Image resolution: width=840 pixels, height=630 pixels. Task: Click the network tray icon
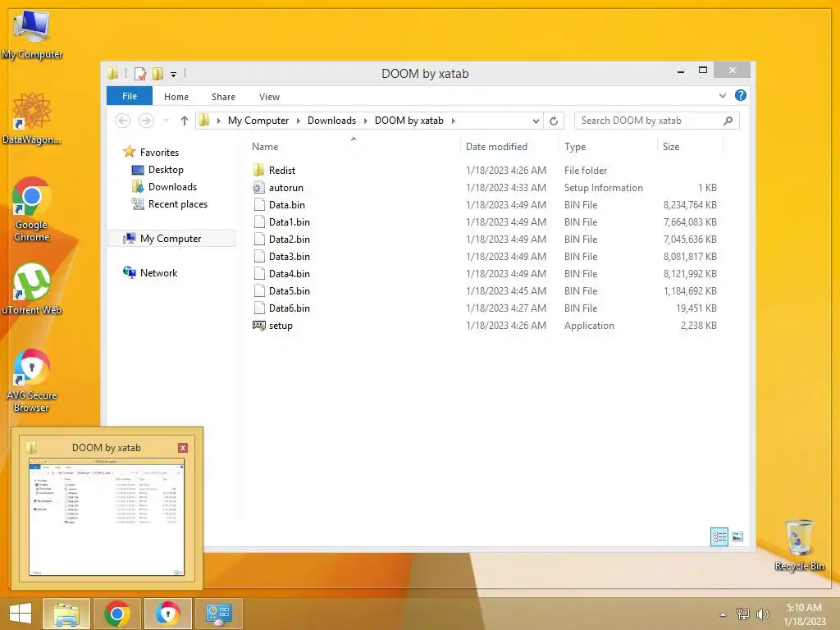[x=743, y=614]
